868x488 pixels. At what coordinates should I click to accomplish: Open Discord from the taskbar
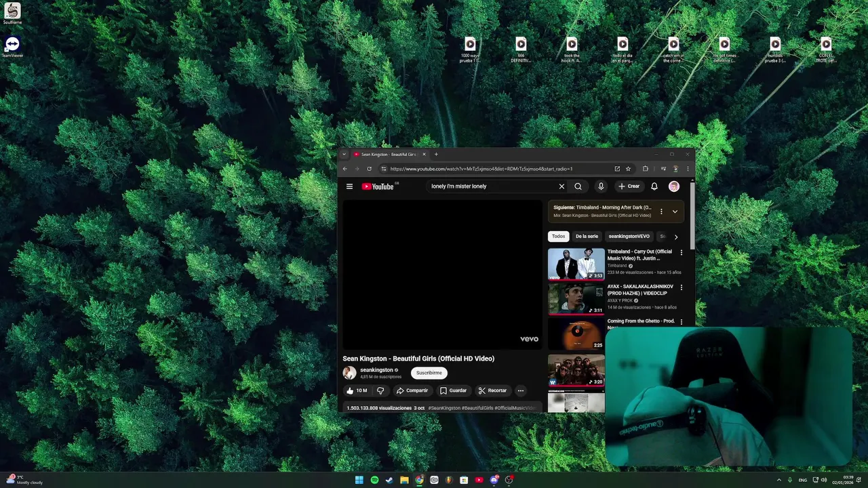tap(494, 480)
